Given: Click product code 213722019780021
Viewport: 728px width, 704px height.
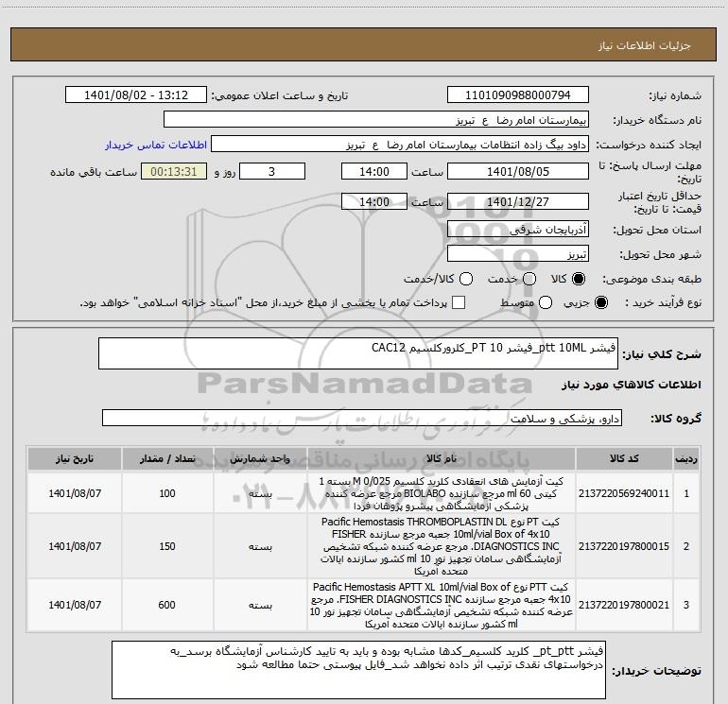Looking at the screenshot, I should coord(624,605).
